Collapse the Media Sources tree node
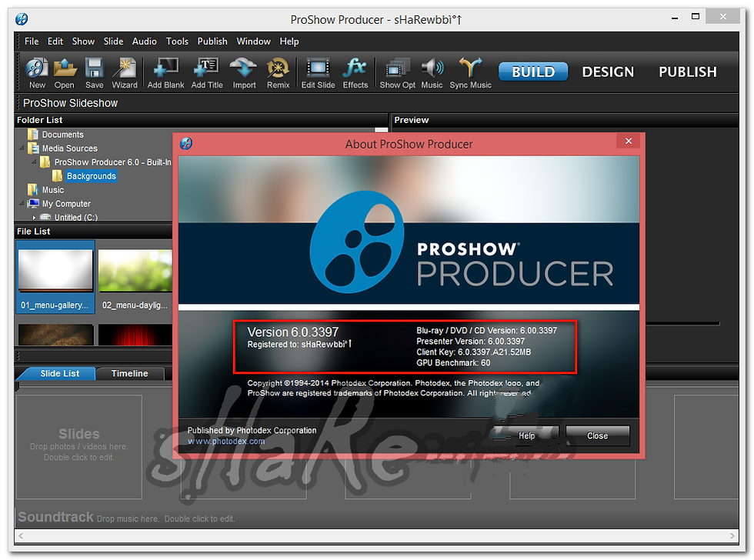This screenshot has width=754, height=560. [22, 148]
